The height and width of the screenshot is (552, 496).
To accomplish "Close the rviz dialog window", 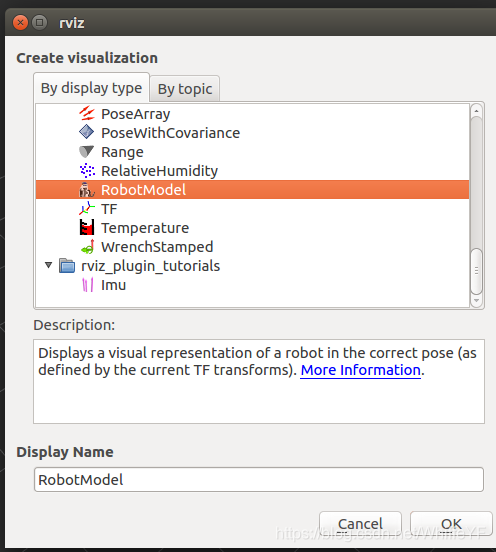I will coord(20,23).
